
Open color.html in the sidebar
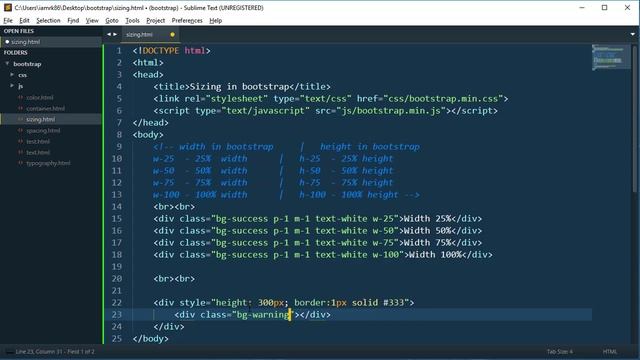point(40,98)
